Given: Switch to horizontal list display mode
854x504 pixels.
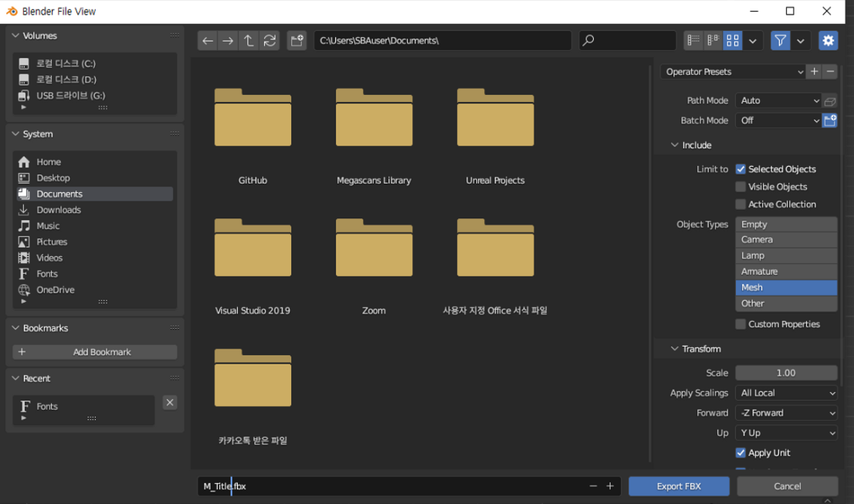Looking at the screenshot, I should [x=713, y=41].
